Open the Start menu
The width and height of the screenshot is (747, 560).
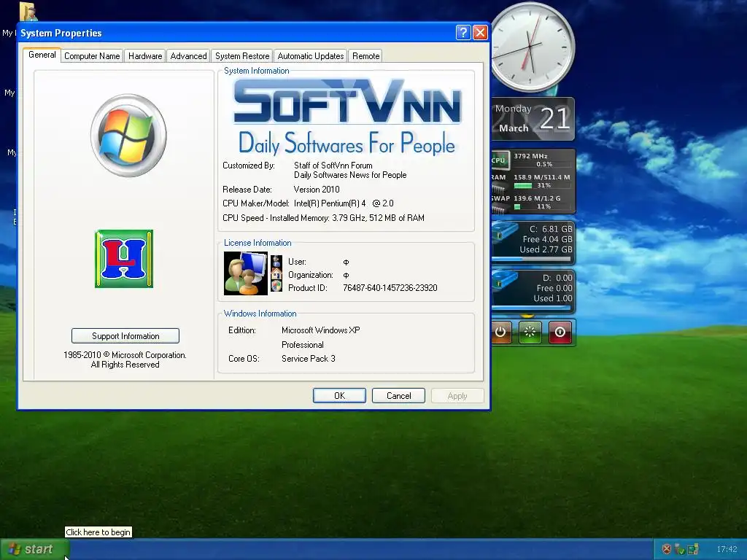pyautogui.click(x=34, y=550)
